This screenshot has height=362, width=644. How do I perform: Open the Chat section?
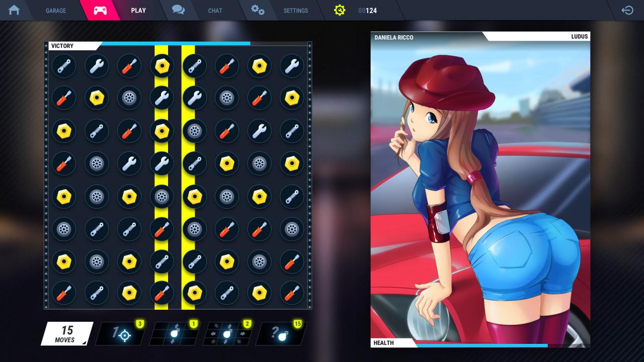tap(215, 11)
